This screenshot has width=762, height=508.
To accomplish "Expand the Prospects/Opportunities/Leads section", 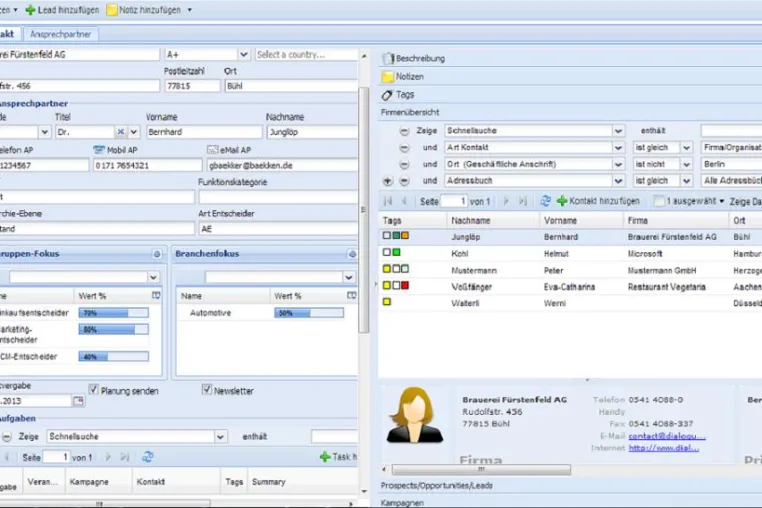I will pos(436,485).
